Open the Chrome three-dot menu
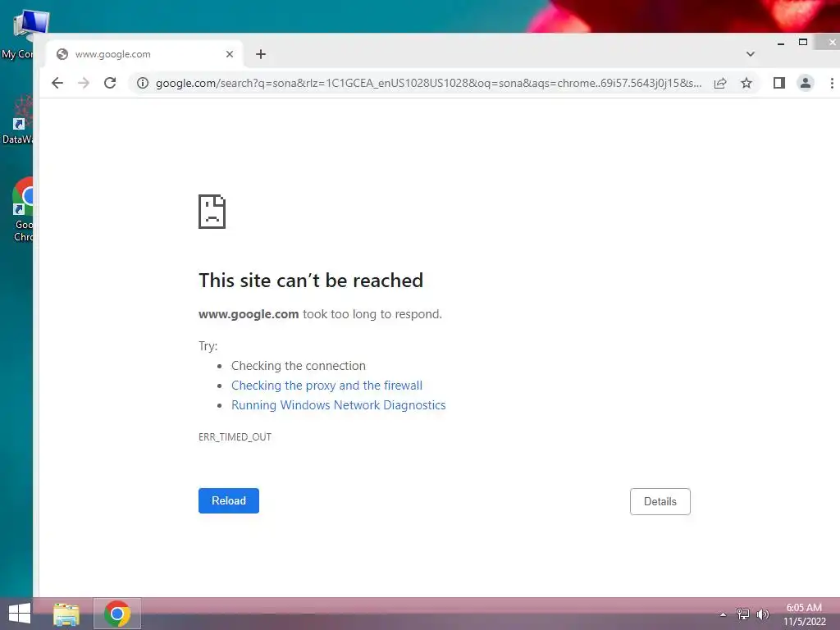The height and width of the screenshot is (630, 840). (832, 83)
